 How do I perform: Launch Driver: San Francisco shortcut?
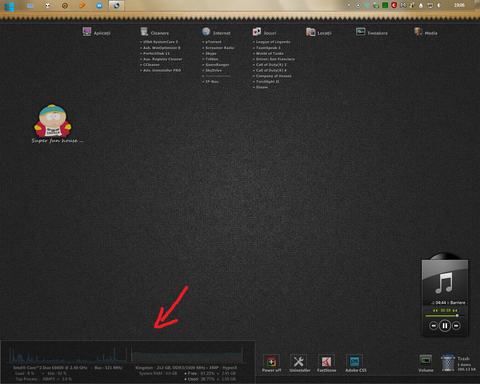click(275, 59)
